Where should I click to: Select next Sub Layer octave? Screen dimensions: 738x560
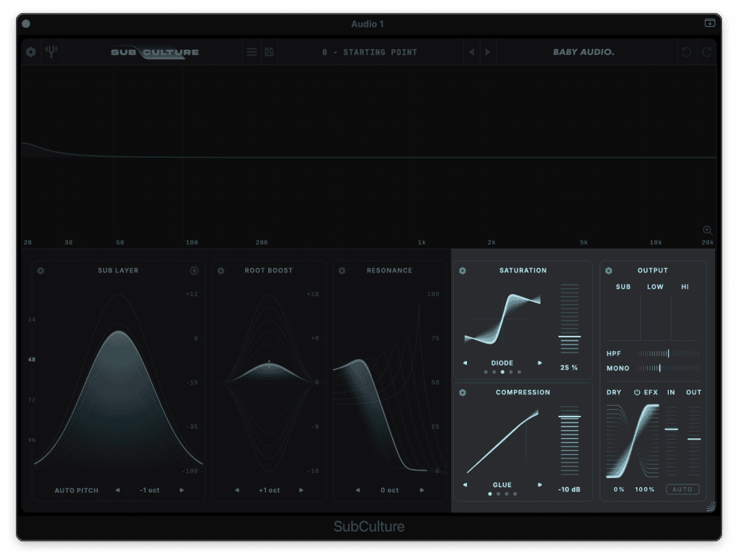(182, 490)
